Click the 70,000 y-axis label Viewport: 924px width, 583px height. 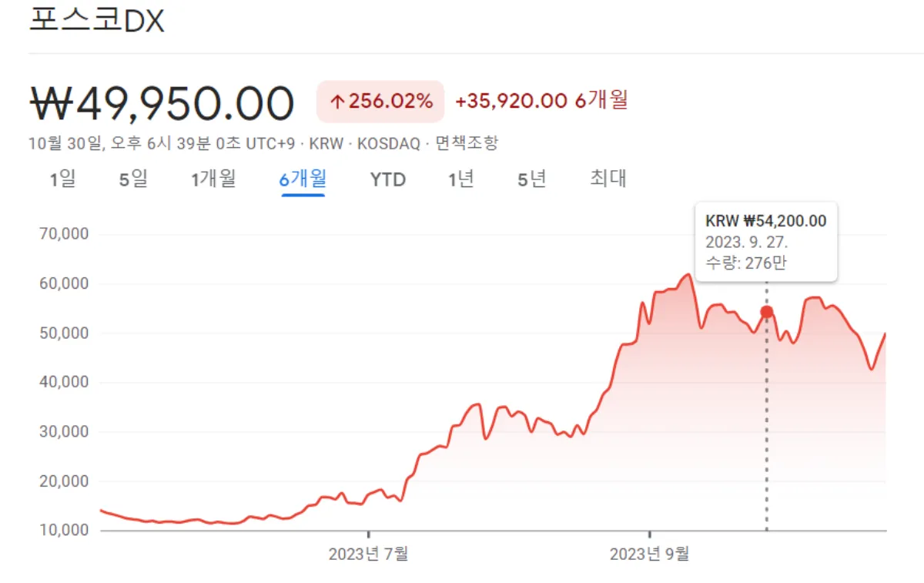point(63,234)
